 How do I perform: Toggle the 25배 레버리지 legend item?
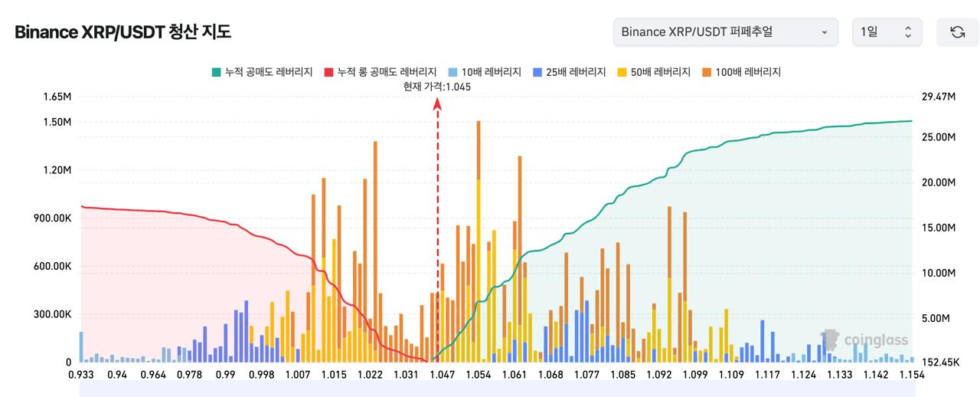(x=569, y=72)
